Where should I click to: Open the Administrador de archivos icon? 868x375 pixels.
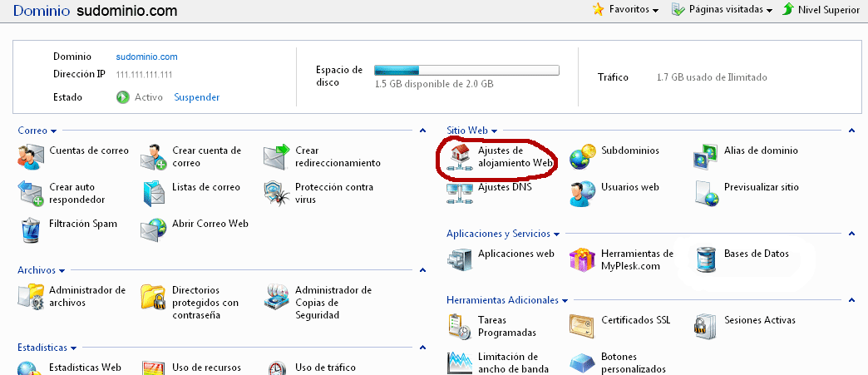[31, 296]
